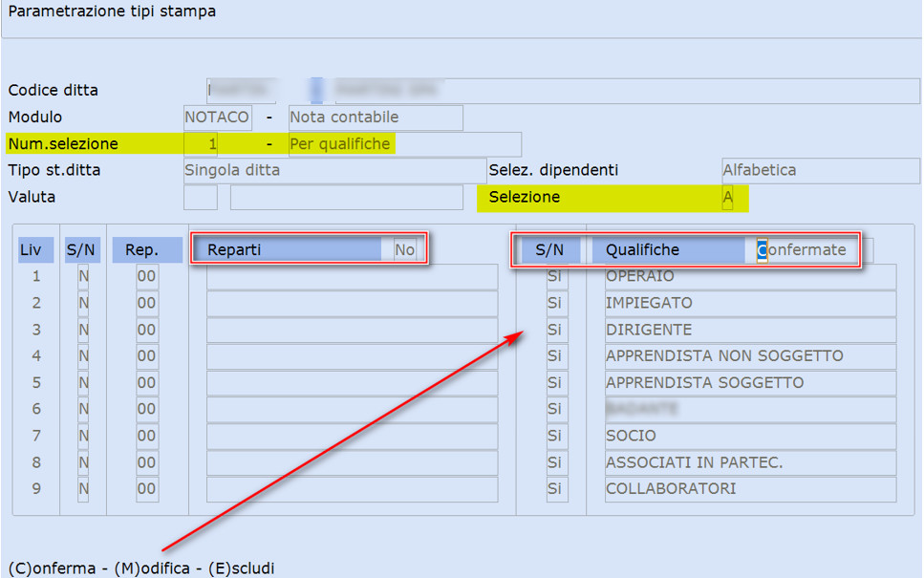Click the Parametrazione tipi stampa title
The width and height of the screenshot is (924, 578).
click(112, 11)
